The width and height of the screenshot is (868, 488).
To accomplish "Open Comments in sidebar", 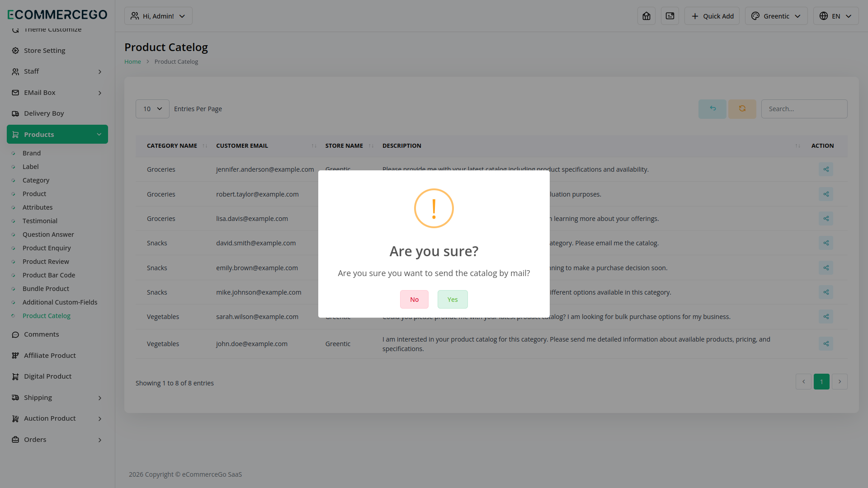I will (57, 334).
